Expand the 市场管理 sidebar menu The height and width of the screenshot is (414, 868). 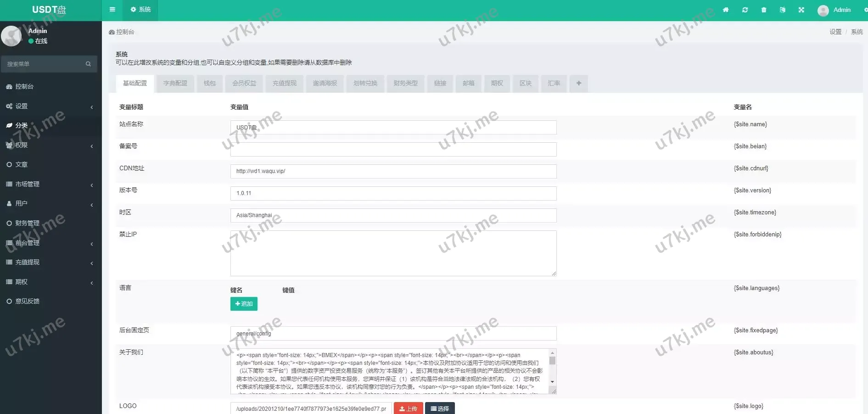pyautogui.click(x=50, y=184)
